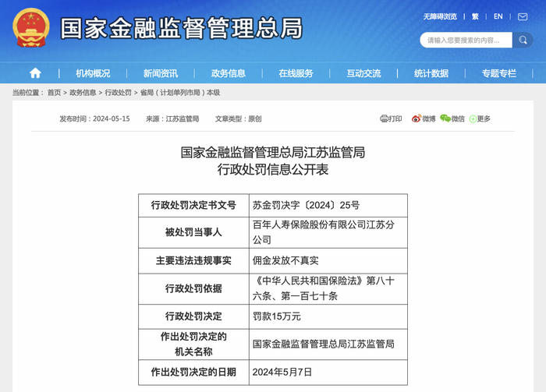Click heading 国家金融监督管理总局江苏监管局

273,152
